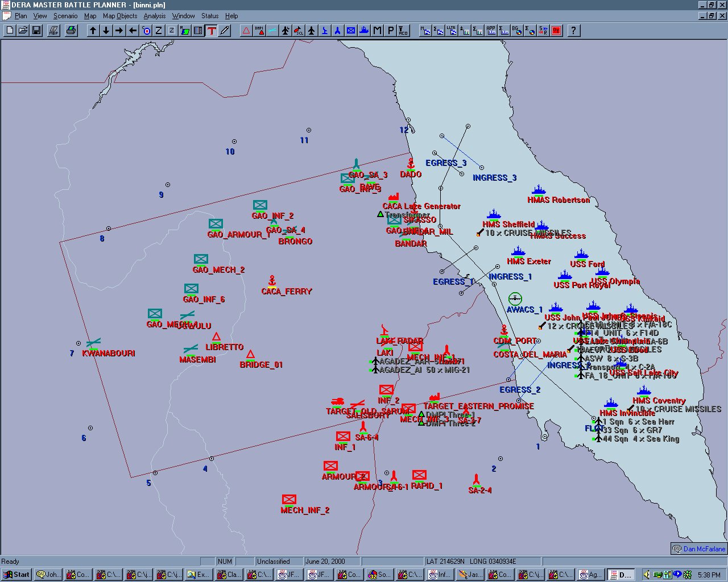This screenshot has width=728, height=582.
Task: Open the Status menu
Action: pyautogui.click(x=209, y=16)
